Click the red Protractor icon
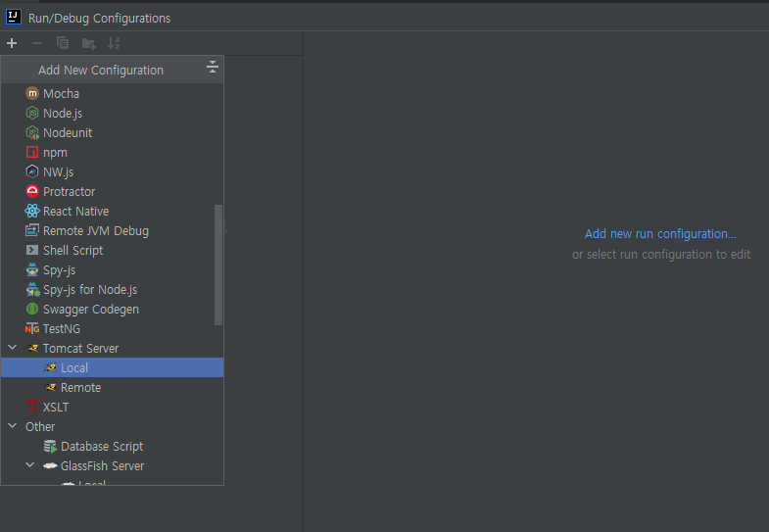Screen dimensions: 769x532 [32, 191]
